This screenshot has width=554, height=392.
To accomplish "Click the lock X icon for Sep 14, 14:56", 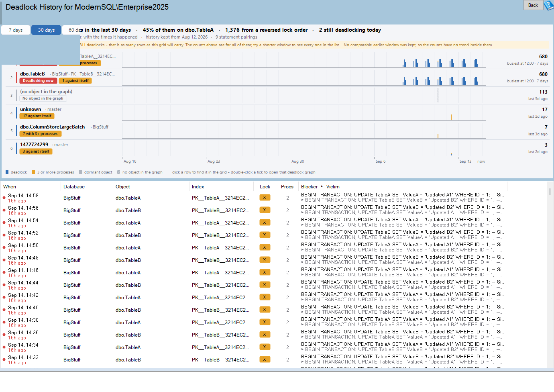I will (x=265, y=210).
